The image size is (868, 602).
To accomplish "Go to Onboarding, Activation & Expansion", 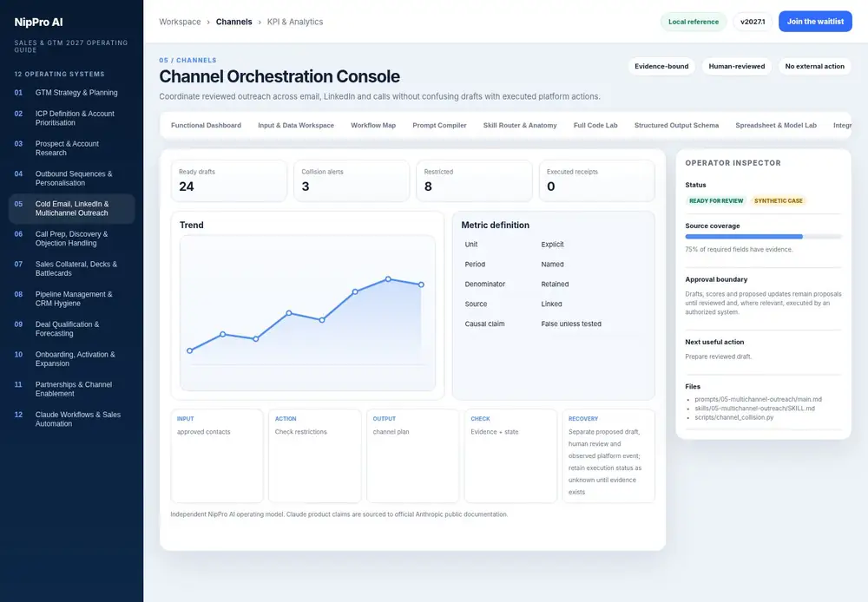I will [x=71, y=358].
